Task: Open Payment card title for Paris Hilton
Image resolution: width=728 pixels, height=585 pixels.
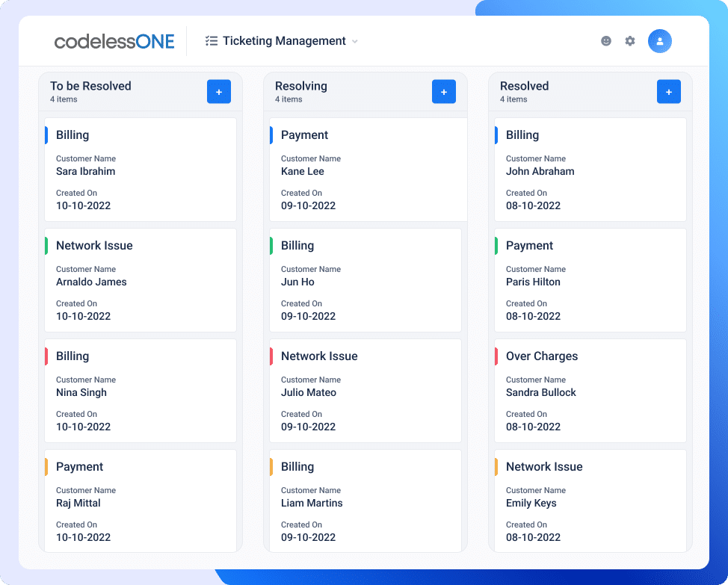Action: click(x=529, y=245)
